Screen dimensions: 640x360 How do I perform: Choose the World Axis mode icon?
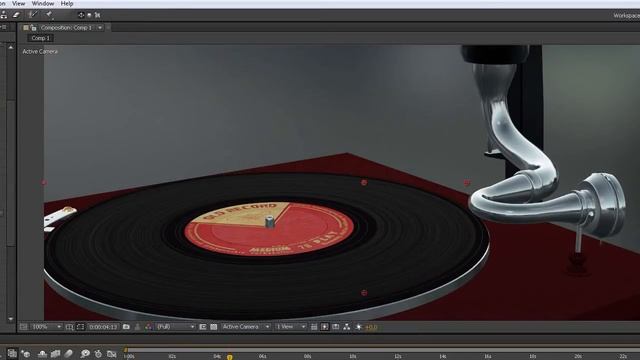tap(89, 15)
